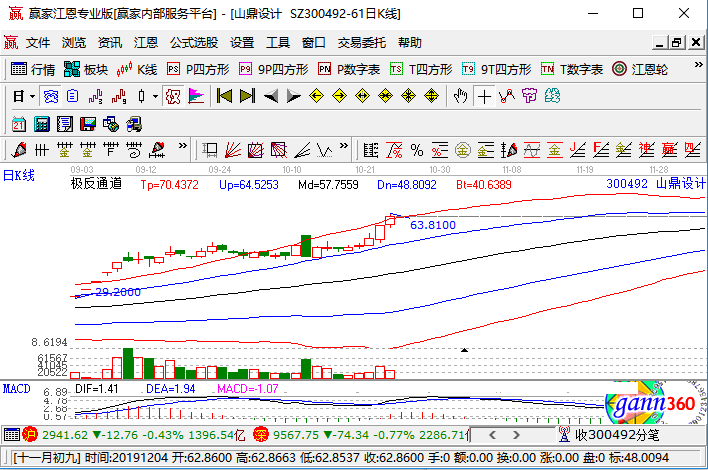
Task: Expand the top toolbar overflow chevron
Action: coord(698,65)
